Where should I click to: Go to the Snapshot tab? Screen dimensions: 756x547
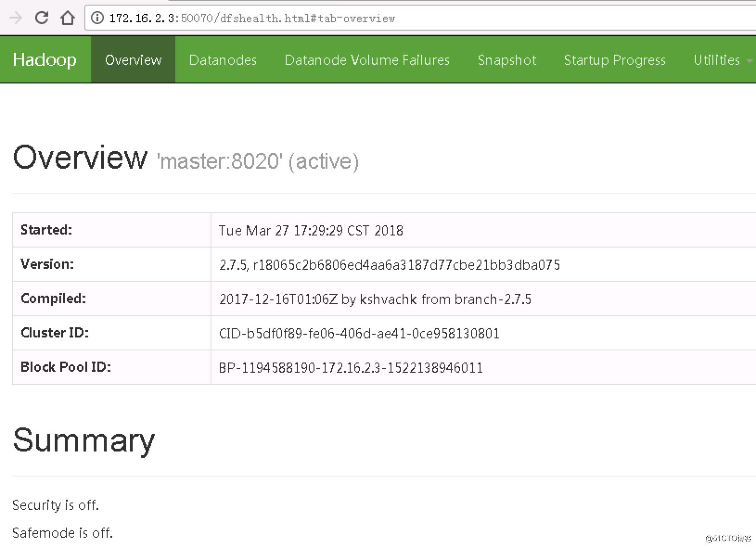point(507,60)
